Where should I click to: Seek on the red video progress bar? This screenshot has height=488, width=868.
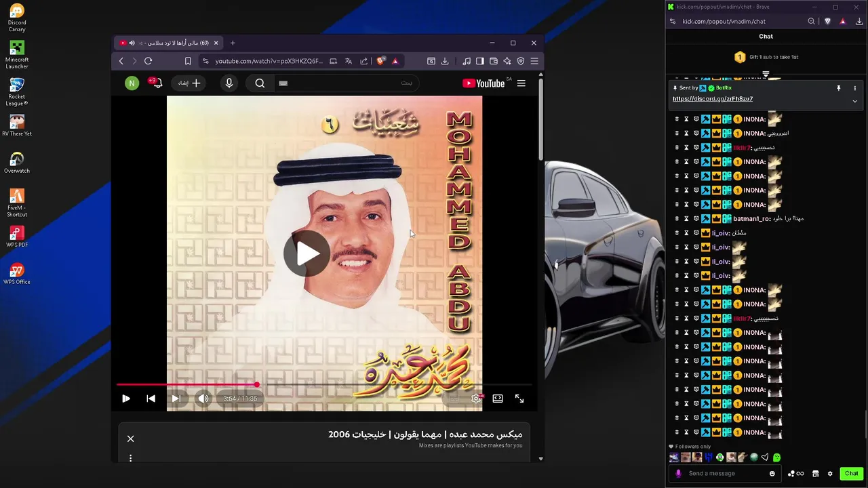tap(325, 385)
